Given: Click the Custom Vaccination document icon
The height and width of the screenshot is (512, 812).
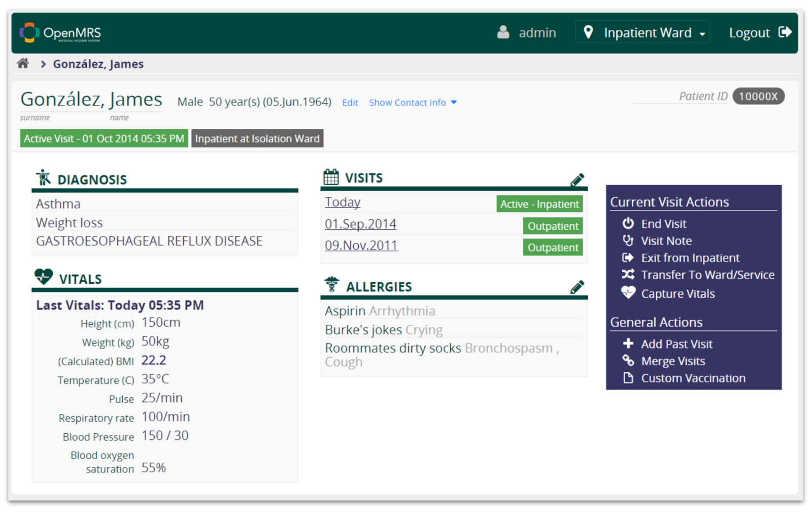Looking at the screenshot, I should pos(628,378).
